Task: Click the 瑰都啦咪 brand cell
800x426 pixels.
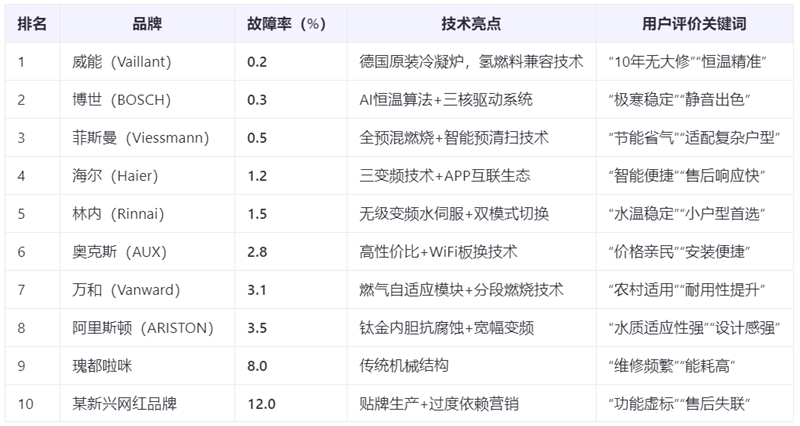Action: [x=103, y=366]
